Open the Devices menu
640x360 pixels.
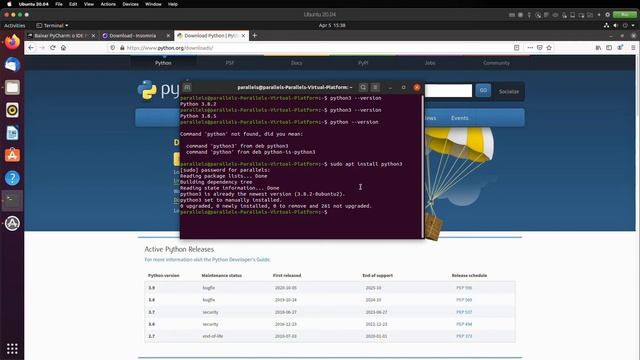point(130,4)
